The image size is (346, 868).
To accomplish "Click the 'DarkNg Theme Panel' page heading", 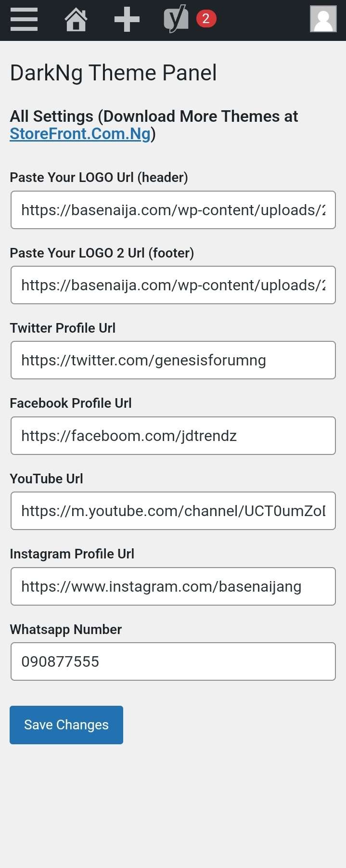I will [113, 73].
